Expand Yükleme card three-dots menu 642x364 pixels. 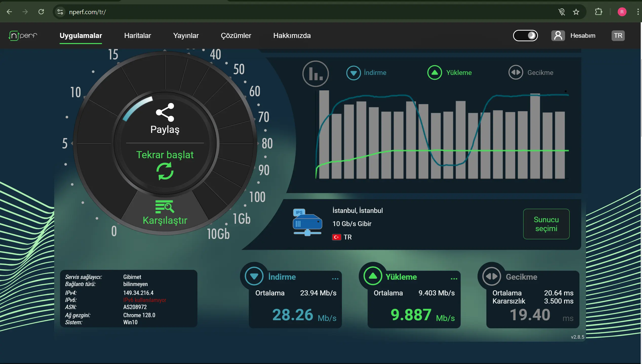coord(454,278)
